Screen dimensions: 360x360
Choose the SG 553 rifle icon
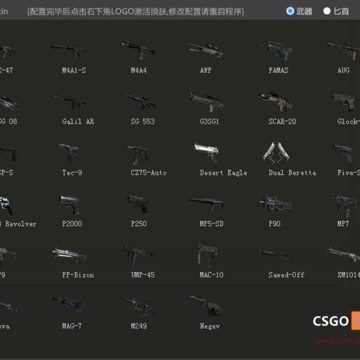click(138, 102)
